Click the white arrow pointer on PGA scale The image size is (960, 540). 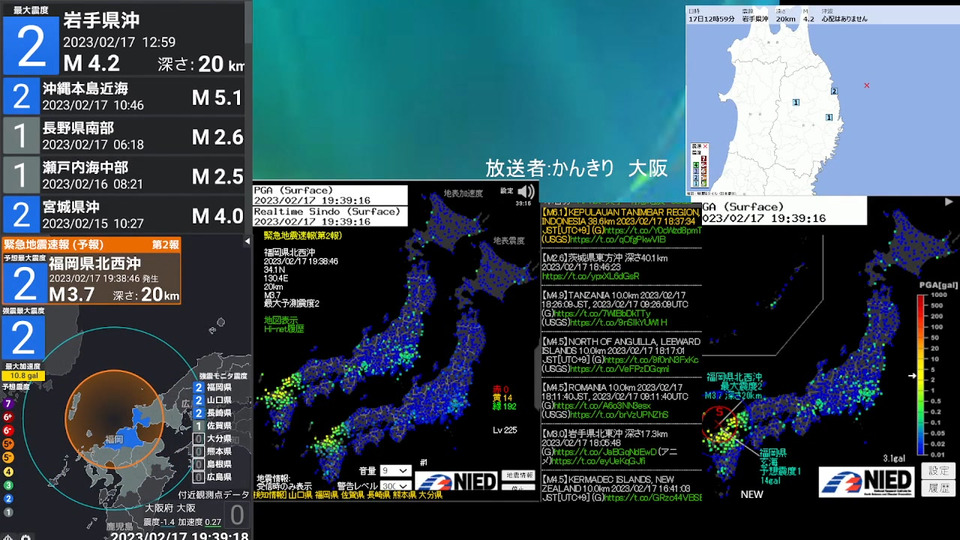coord(912,375)
